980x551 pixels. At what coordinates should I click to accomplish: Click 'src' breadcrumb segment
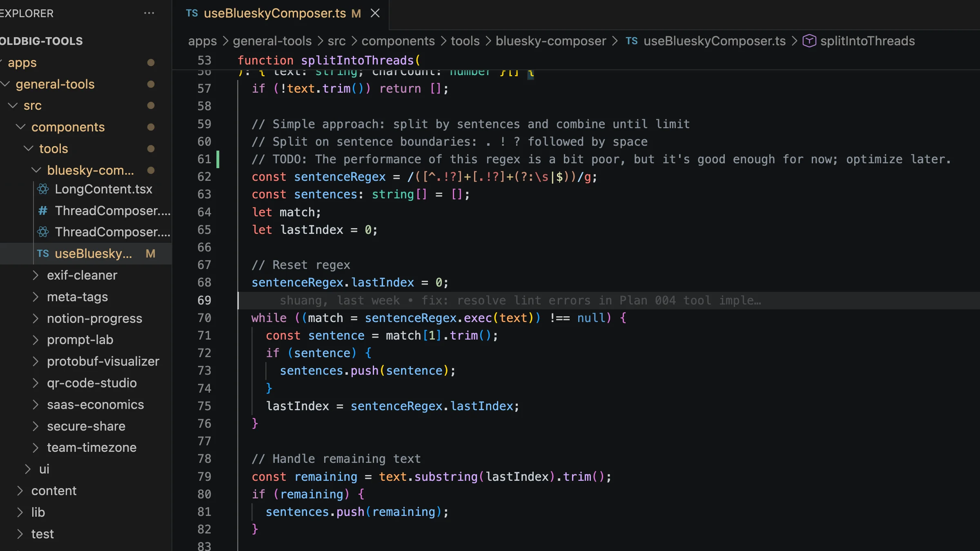pyautogui.click(x=336, y=41)
